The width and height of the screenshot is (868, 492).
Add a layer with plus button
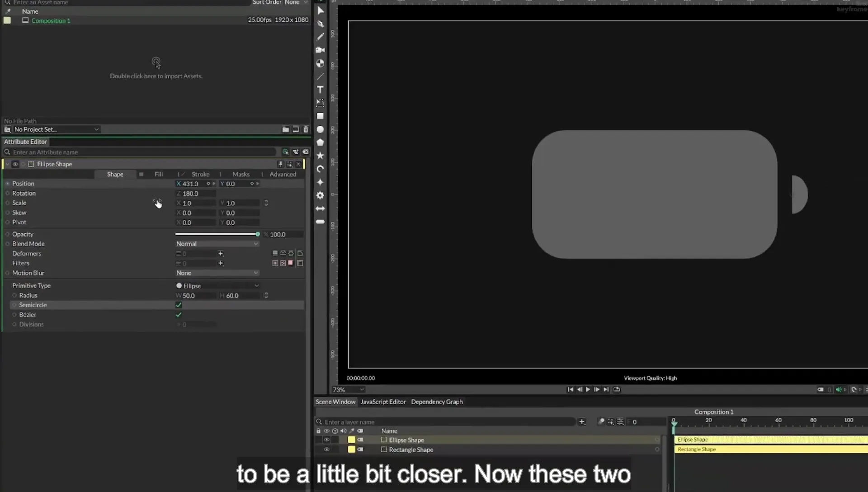click(582, 421)
